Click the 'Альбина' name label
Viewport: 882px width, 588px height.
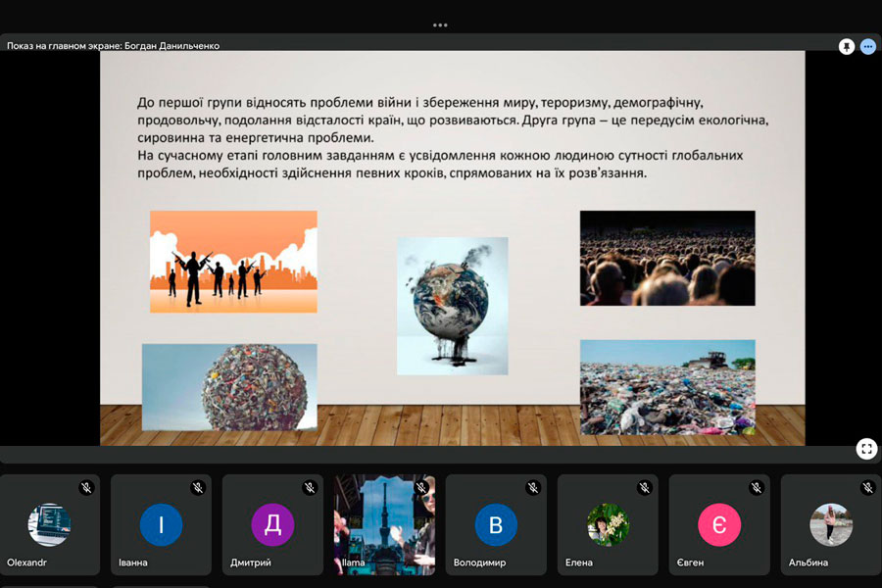pyautogui.click(x=808, y=563)
